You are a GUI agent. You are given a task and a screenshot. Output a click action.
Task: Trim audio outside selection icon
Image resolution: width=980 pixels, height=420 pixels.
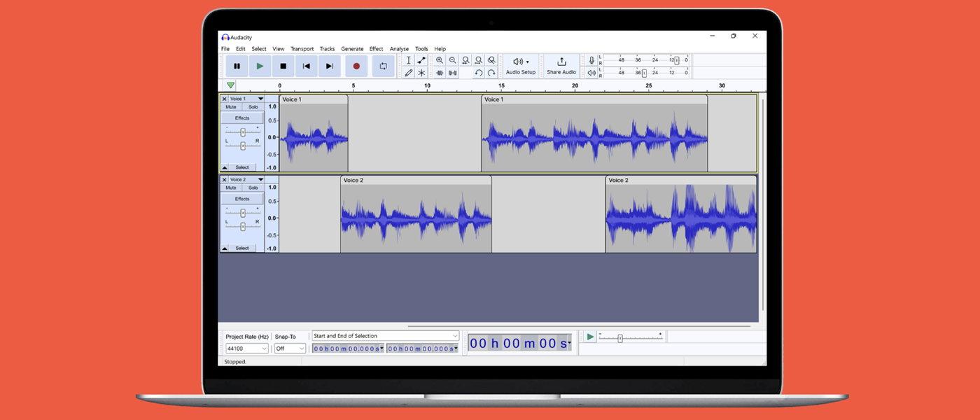(x=440, y=73)
